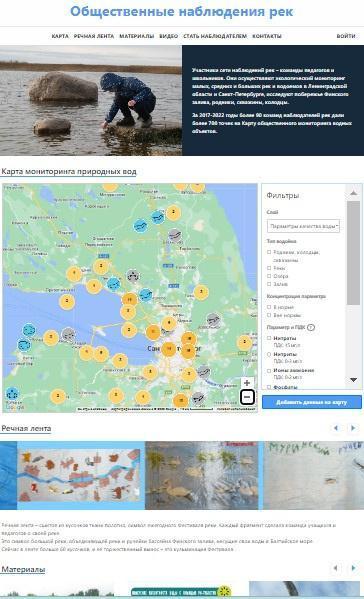Open the Речная лента menu item
Image resolution: width=364 pixels, height=599 pixels.
pyautogui.click(x=94, y=36)
